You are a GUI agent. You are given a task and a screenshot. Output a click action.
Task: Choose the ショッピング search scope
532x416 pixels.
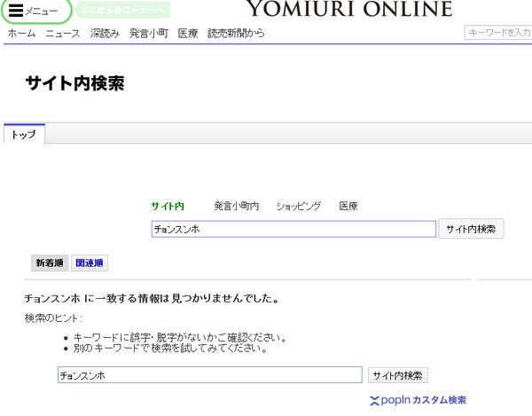pos(298,206)
